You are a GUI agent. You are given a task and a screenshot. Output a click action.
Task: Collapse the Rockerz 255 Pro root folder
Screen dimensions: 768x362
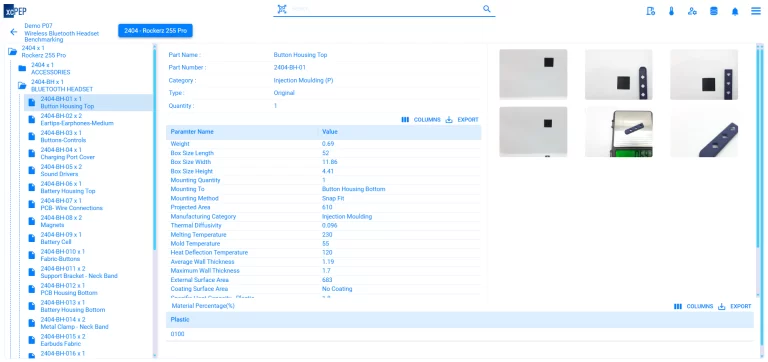coord(12,51)
